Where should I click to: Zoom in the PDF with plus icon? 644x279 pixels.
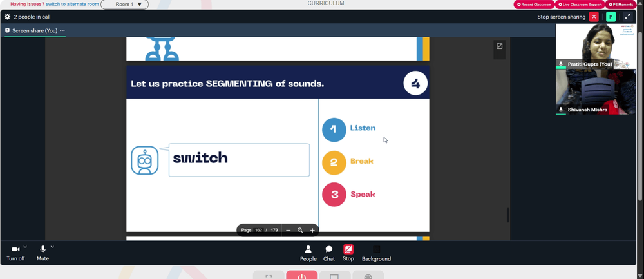[312, 230]
